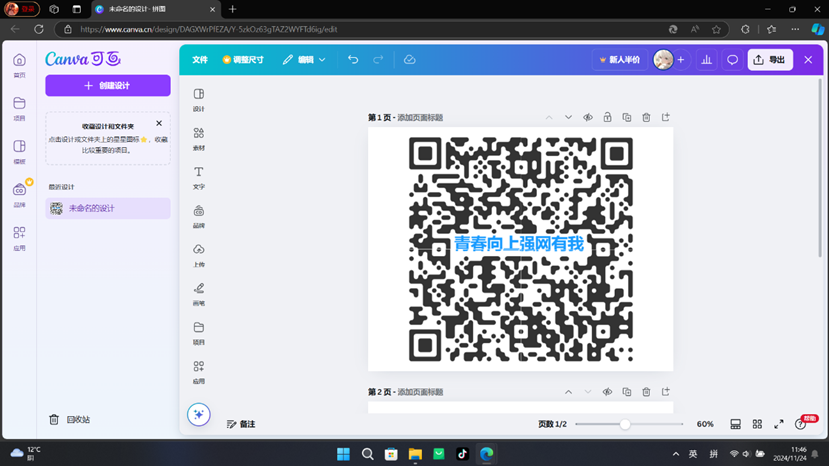
Task: Open the help question mark button
Action: point(800,424)
